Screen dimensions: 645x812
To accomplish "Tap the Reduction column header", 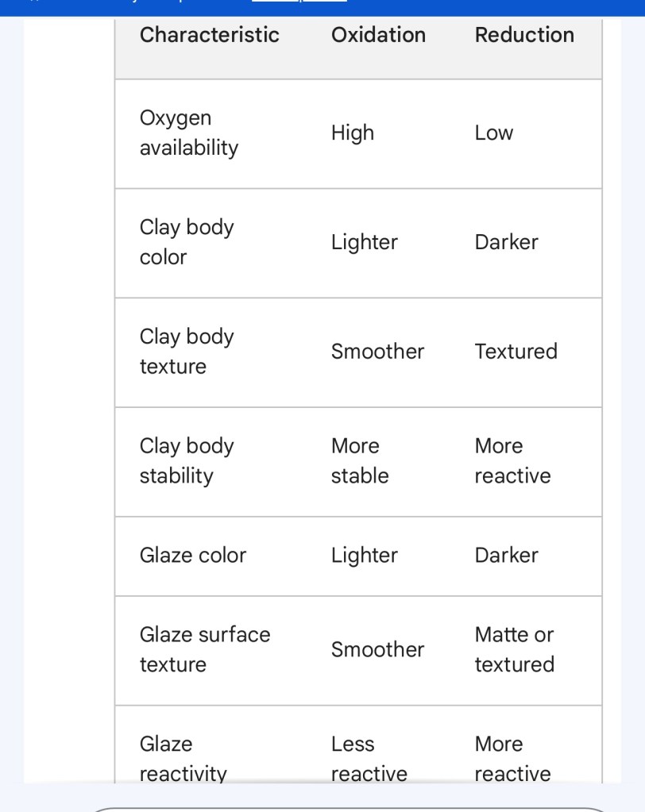I will (x=524, y=35).
